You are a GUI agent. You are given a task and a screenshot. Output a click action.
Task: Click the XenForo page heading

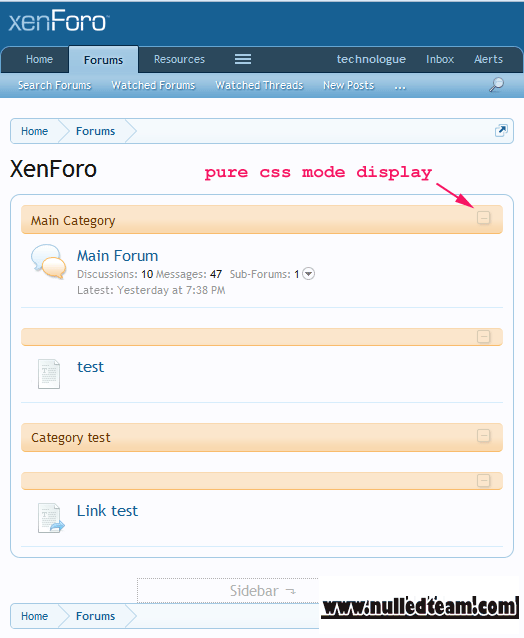pos(53,169)
